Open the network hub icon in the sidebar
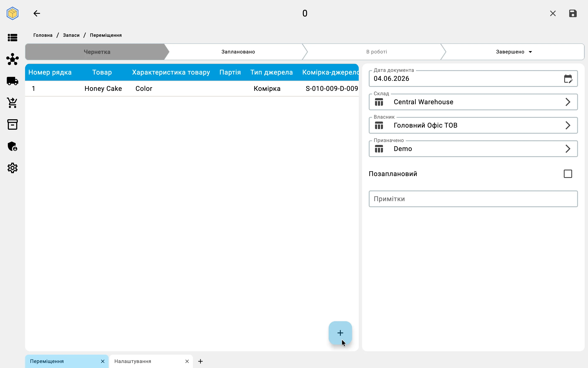588x368 pixels. [12, 59]
